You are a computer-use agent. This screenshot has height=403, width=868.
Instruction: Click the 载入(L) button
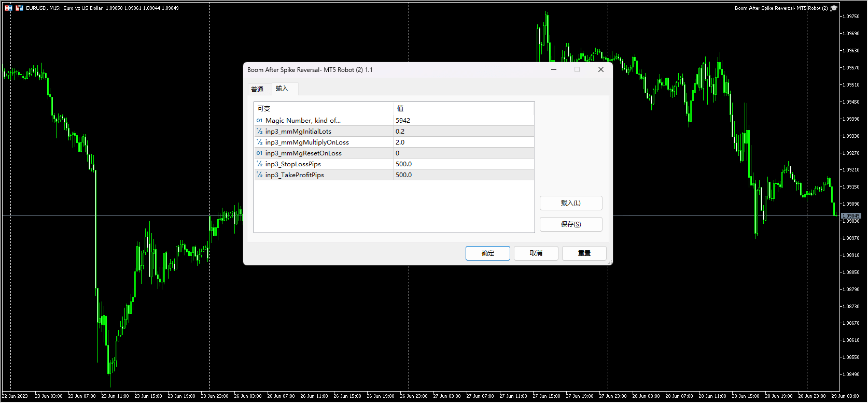570,203
